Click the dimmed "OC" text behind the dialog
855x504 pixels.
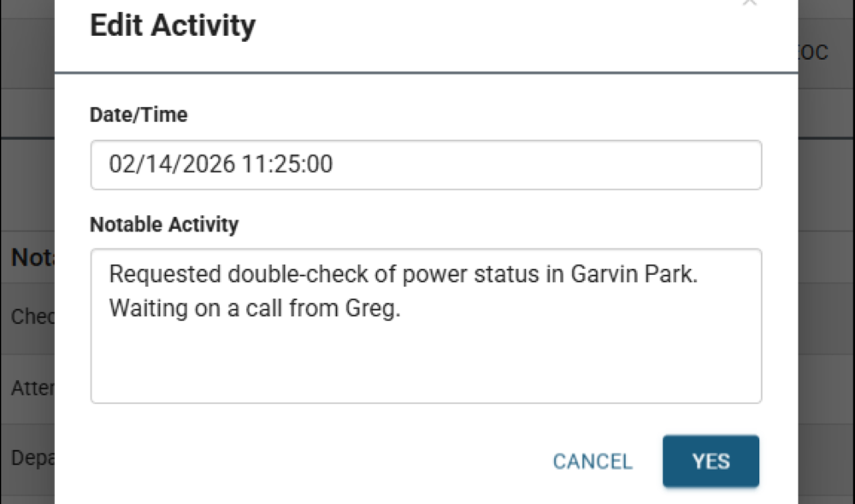pos(815,53)
